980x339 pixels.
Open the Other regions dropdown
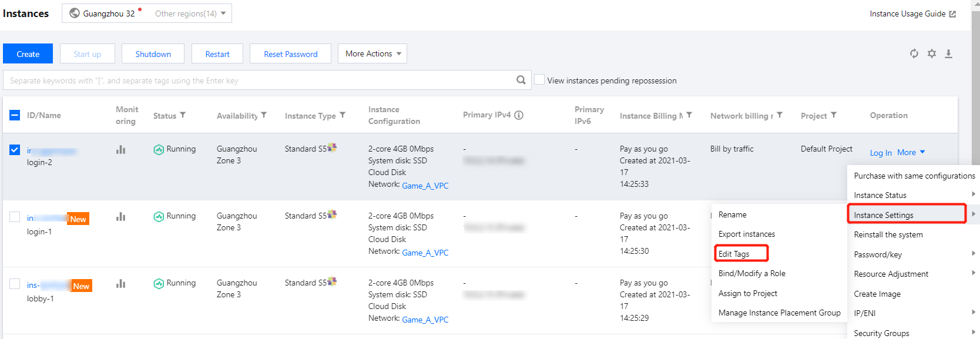190,14
